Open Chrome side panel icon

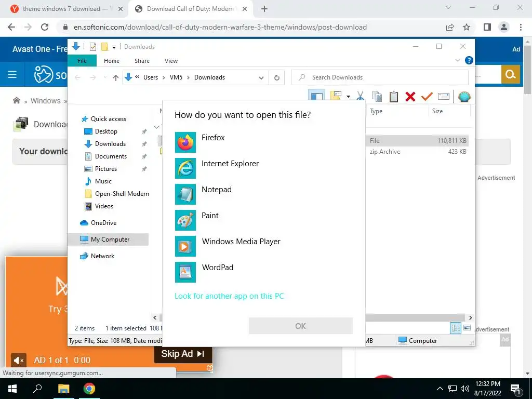click(487, 27)
